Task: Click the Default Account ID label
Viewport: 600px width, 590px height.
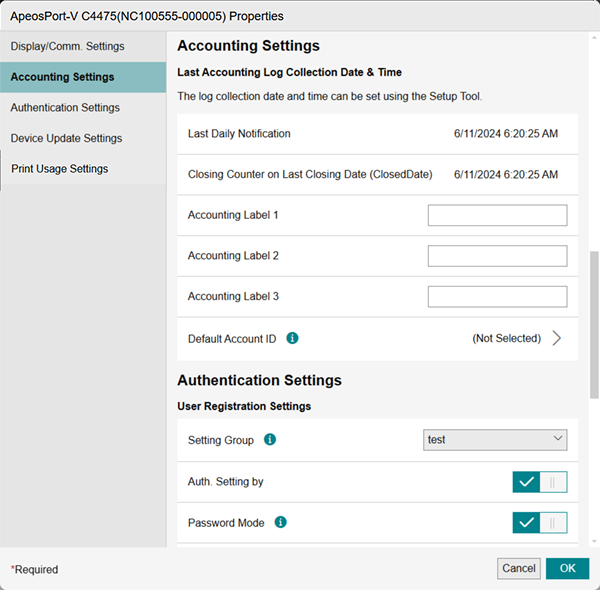Action: tap(232, 339)
